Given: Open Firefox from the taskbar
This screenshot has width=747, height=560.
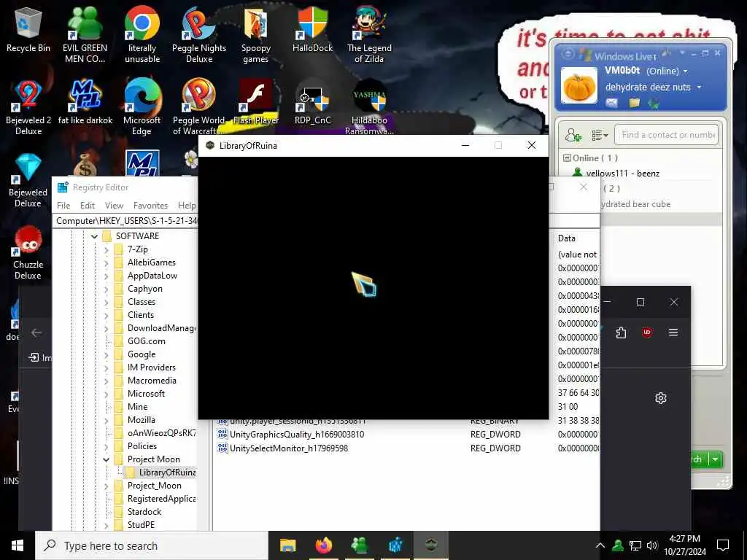Looking at the screenshot, I should tap(323, 545).
